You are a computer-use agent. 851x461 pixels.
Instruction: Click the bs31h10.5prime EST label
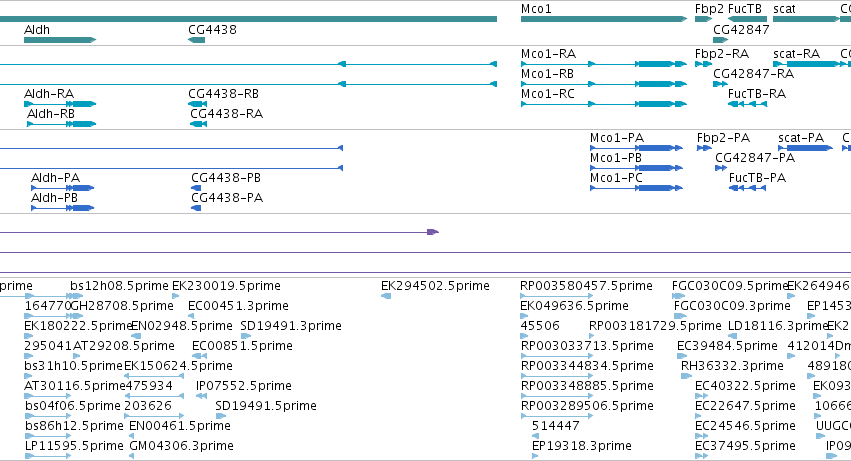(73, 367)
